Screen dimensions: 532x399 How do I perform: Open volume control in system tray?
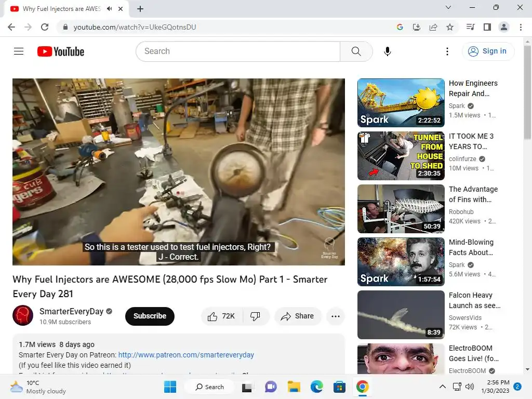[470, 387]
